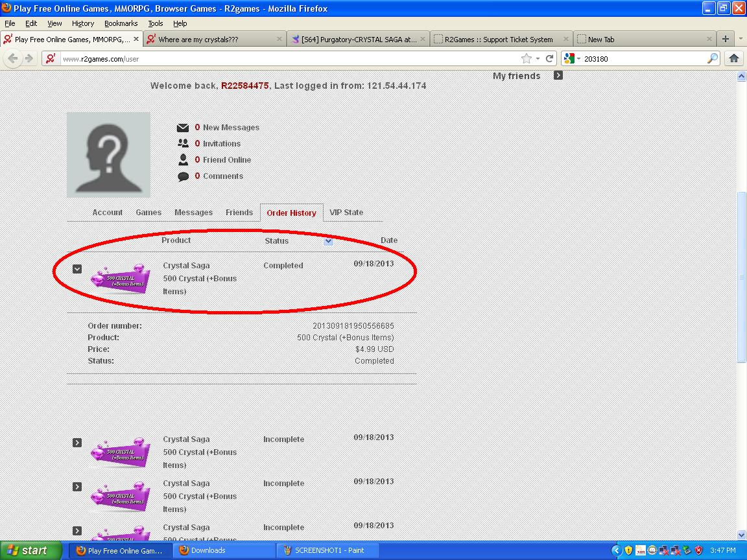Viewport: 747px width, 560px height.
Task: Collapse the Completed Crystal Saga order details
Action: (77, 269)
